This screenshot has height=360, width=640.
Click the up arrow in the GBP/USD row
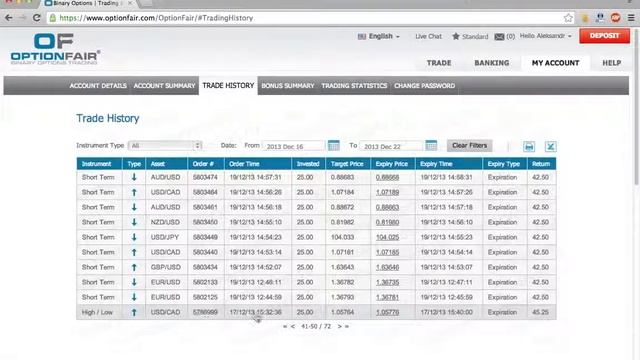click(x=134, y=267)
